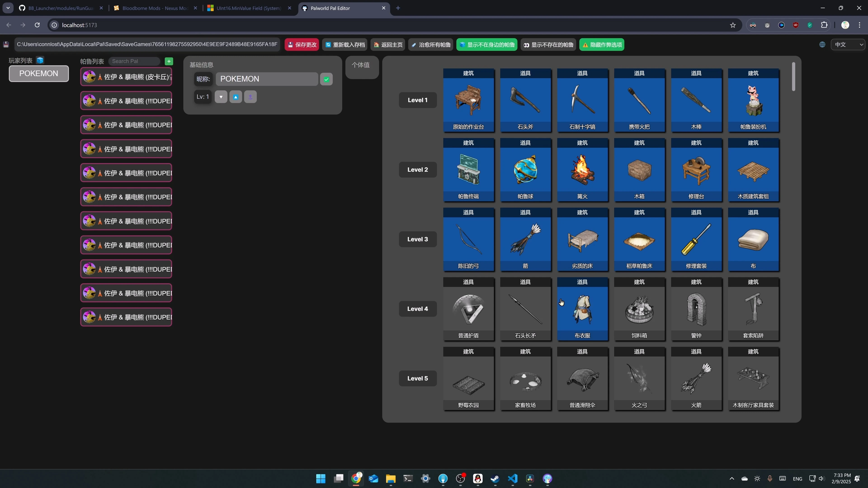Screen dimensions: 868x488
Task: Open the 中文 language dropdown
Action: coord(848,45)
